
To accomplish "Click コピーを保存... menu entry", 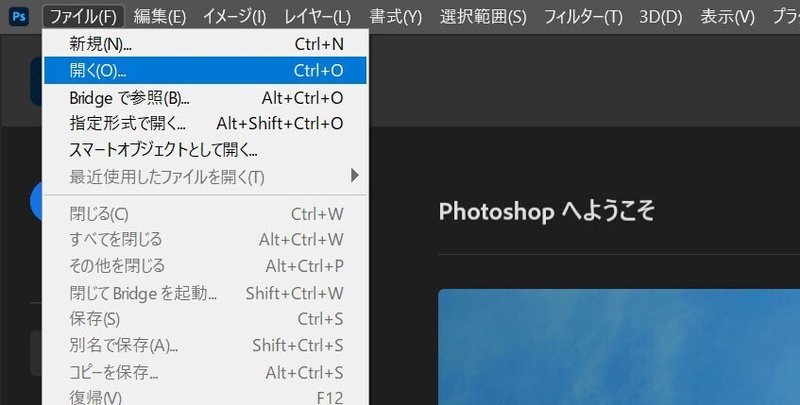I will tap(205, 372).
